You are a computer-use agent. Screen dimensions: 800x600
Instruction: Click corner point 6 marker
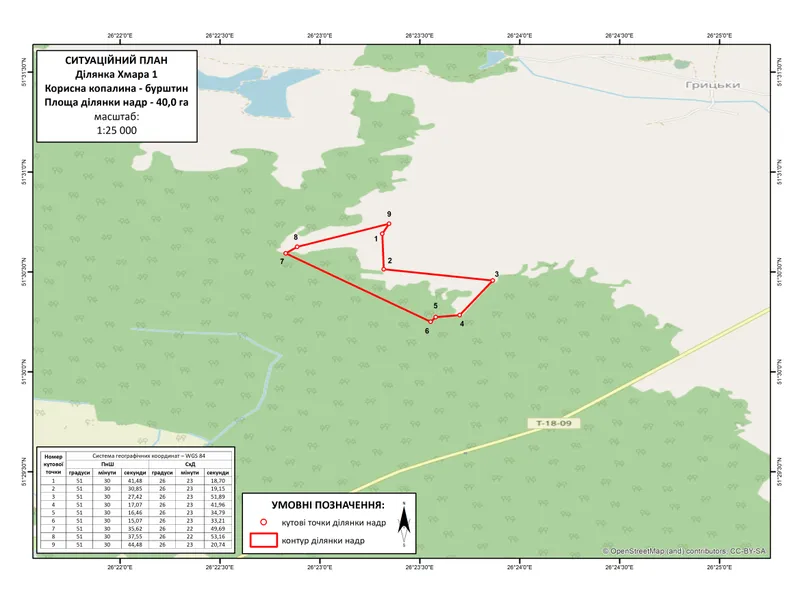[x=430, y=321]
